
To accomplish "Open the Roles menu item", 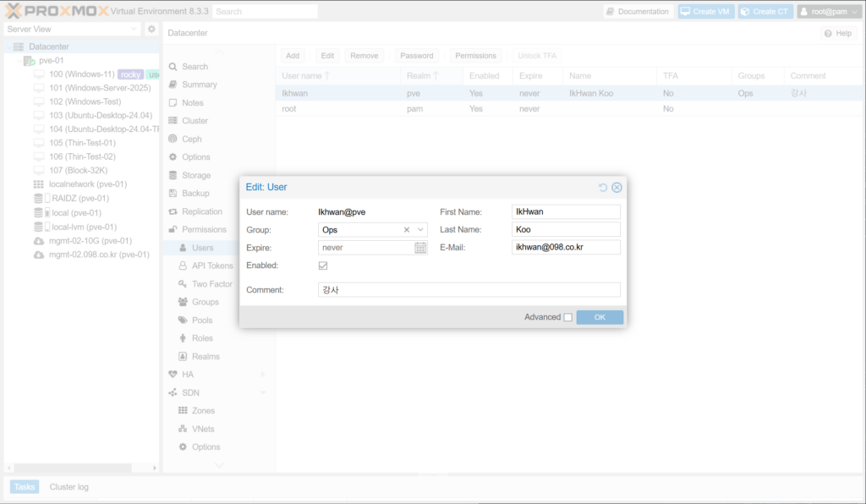I will [202, 338].
